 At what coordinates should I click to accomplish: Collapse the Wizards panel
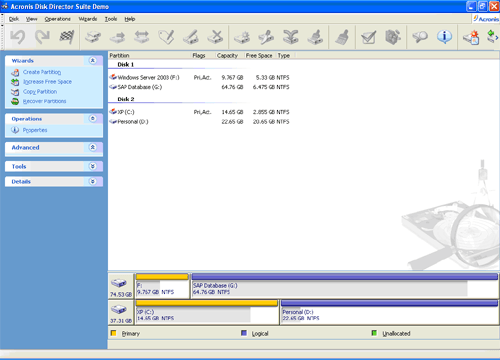pos(93,60)
